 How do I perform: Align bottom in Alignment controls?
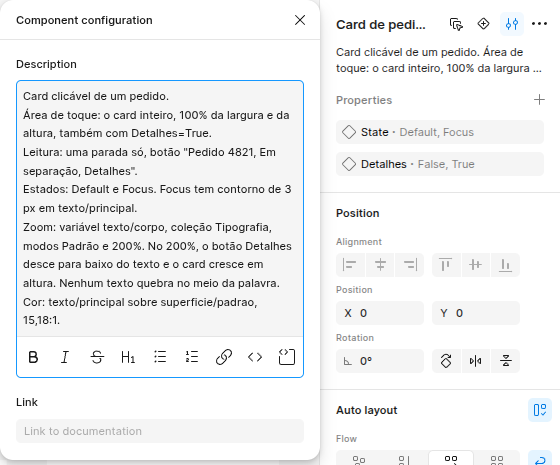505,265
